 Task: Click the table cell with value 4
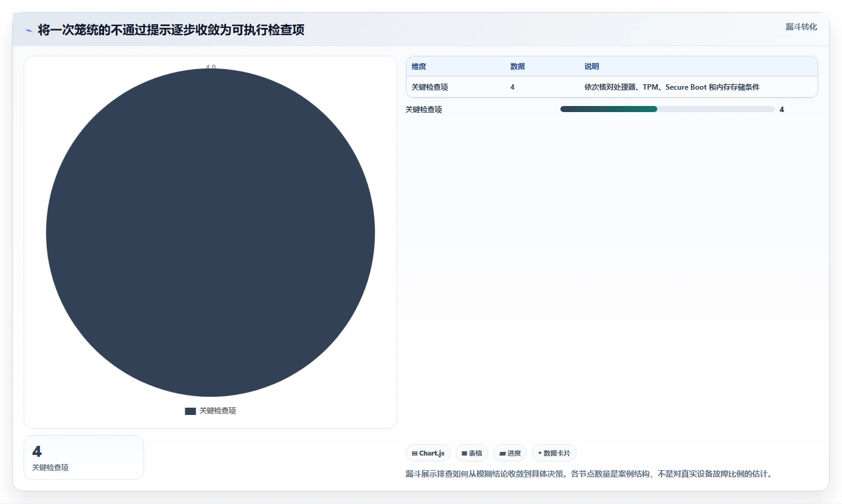tap(512, 87)
